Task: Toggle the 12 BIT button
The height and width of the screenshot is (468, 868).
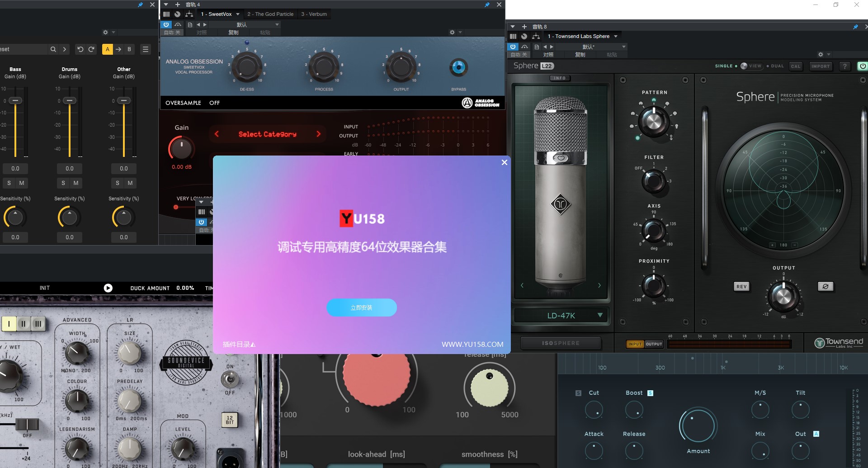Action: [230, 420]
